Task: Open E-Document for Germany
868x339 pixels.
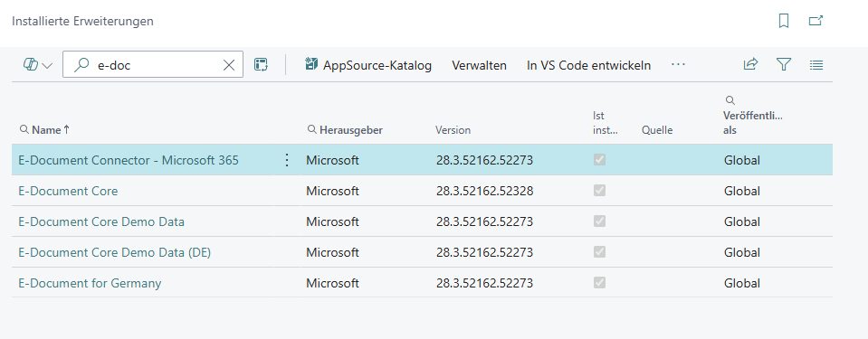Action: 90,283
